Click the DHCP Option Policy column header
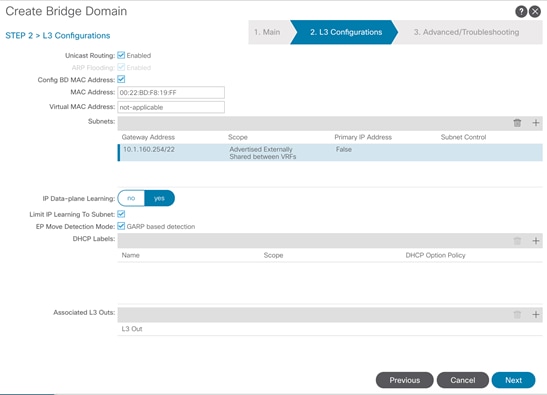The width and height of the screenshot is (547, 395). click(435, 255)
